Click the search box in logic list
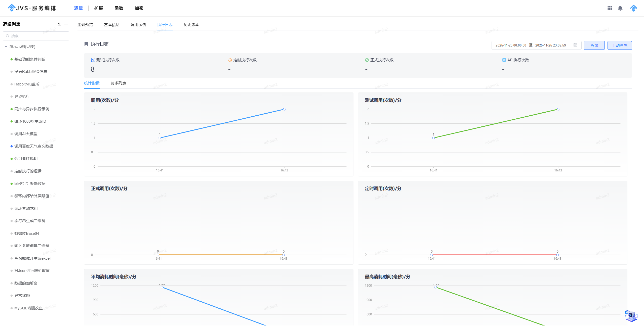The image size is (644, 328). coord(36,36)
